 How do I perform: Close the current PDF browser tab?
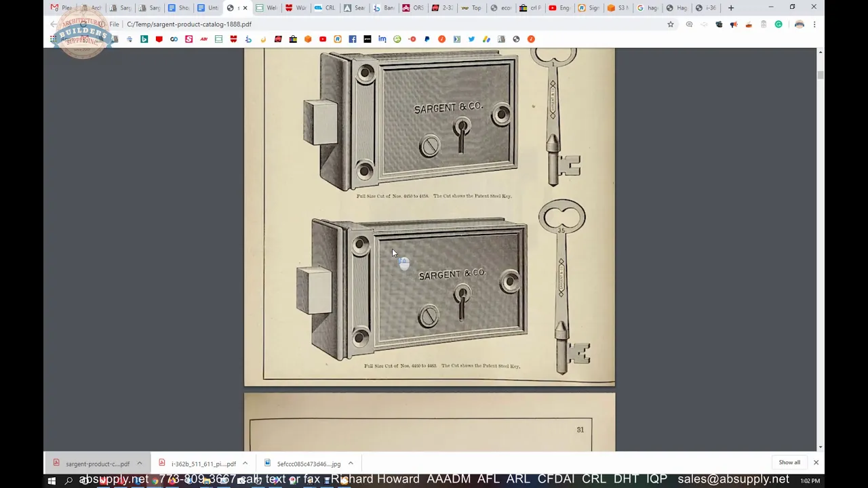(x=245, y=8)
